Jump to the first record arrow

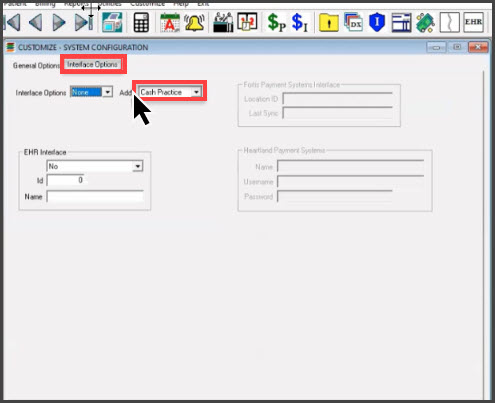[x=13, y=23]
